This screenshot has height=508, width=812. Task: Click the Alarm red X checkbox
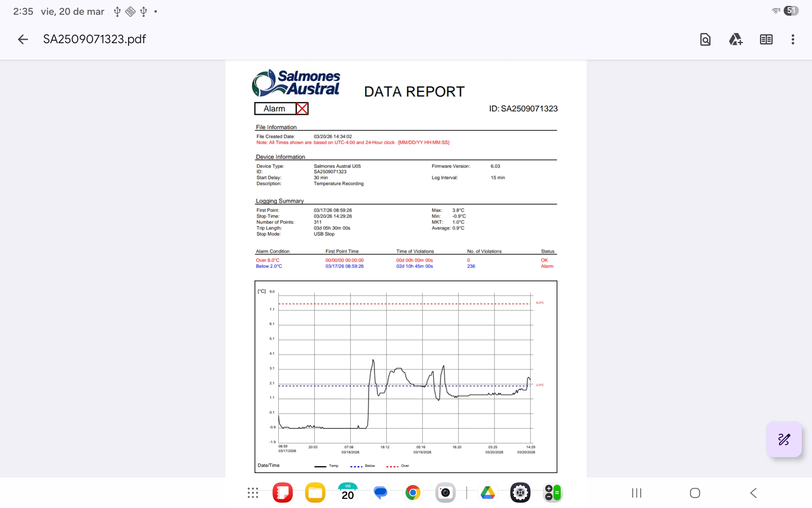(302, 109)
